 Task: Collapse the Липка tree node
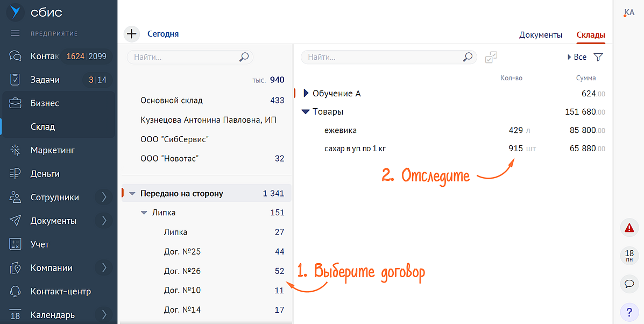144,213
